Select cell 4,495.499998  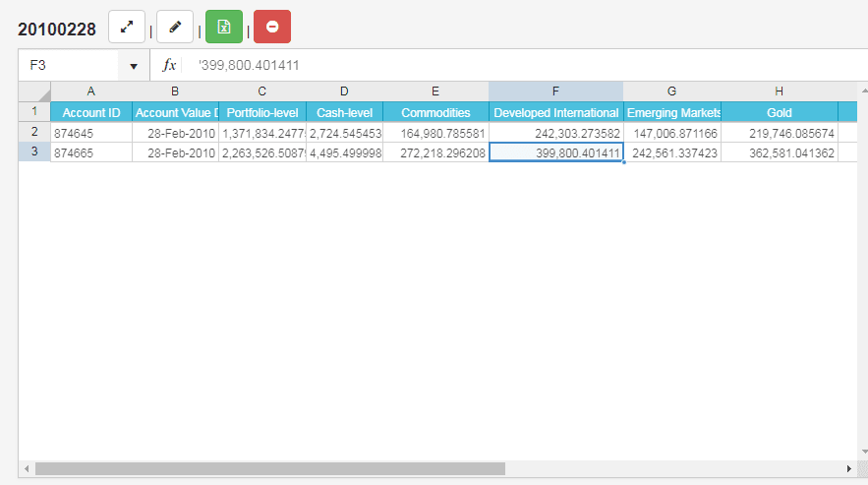[x=344, y=152]
